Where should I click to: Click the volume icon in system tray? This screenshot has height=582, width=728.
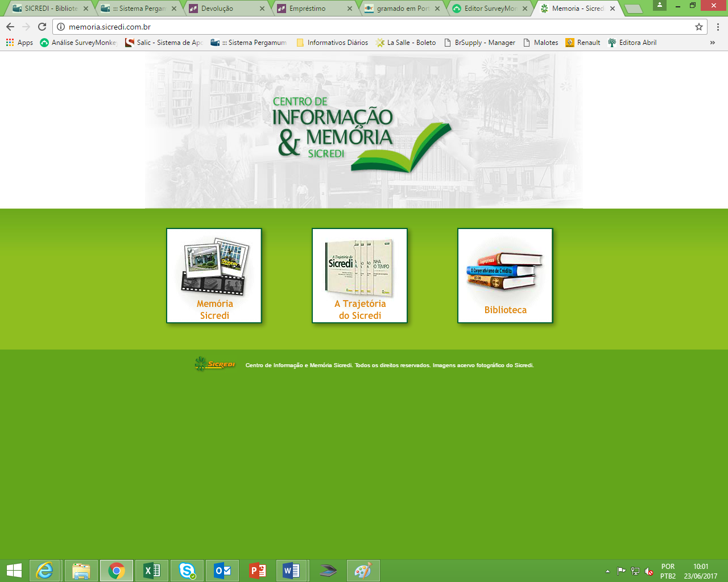pos(649,571)
